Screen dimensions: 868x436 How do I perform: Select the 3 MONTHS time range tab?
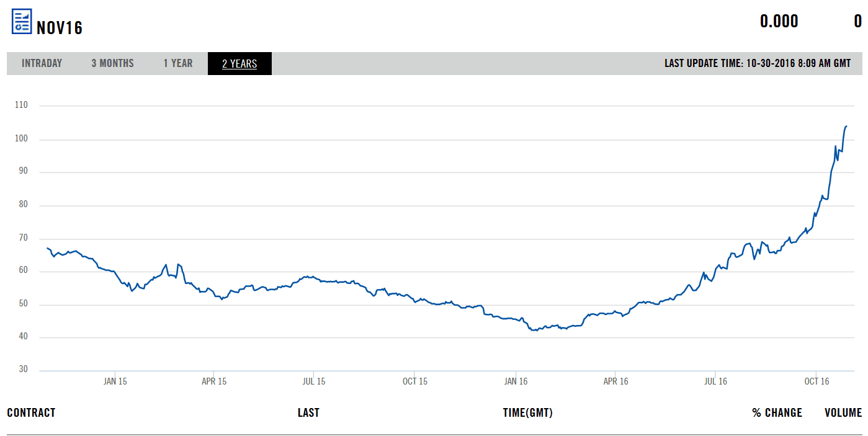pos(112,63)
